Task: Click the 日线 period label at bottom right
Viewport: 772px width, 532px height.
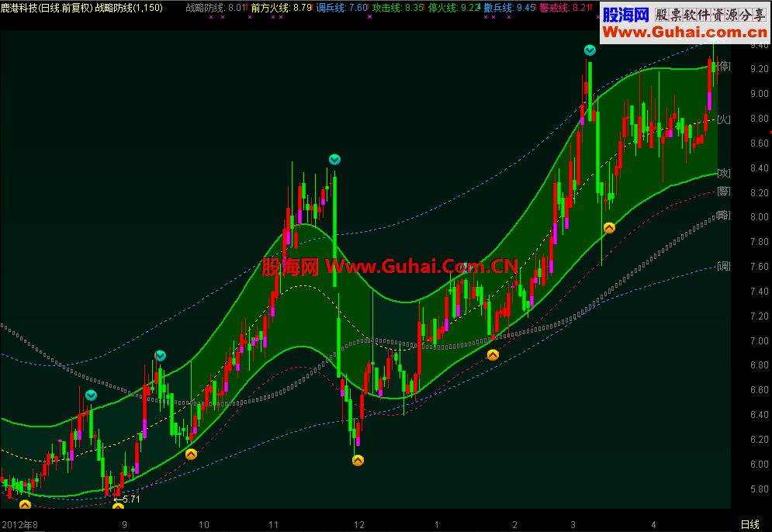Action: coord(750,524)
